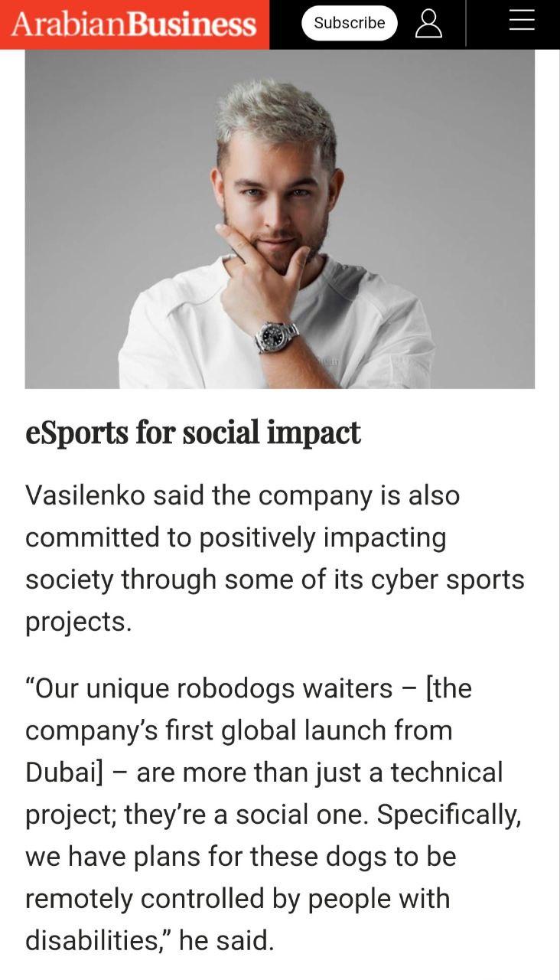Open the hamburger menu icon
Image resolution: width=560 pixels, height=980 pixels.
coord(521,21)
